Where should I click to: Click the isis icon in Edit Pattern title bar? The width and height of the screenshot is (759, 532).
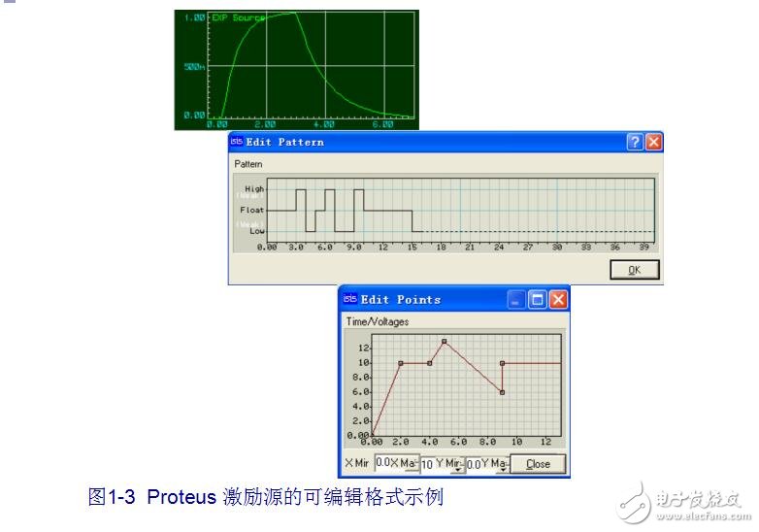[x=236, y=142]
